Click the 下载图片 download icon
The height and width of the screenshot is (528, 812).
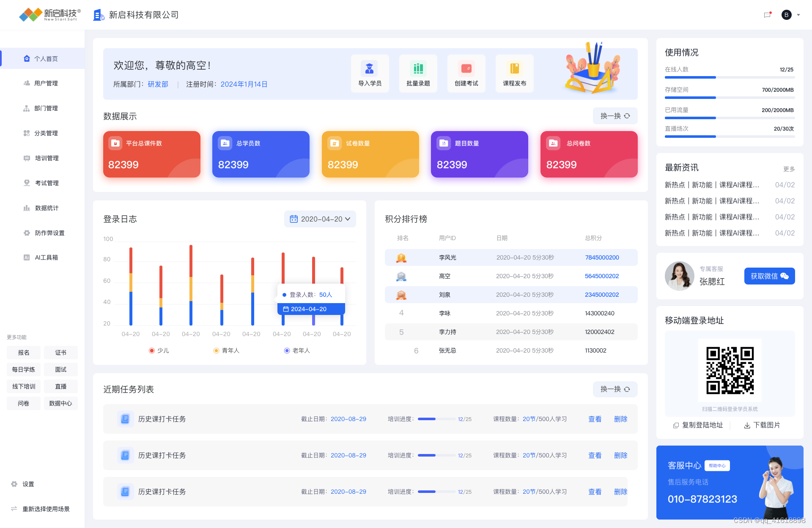point(747,425)
